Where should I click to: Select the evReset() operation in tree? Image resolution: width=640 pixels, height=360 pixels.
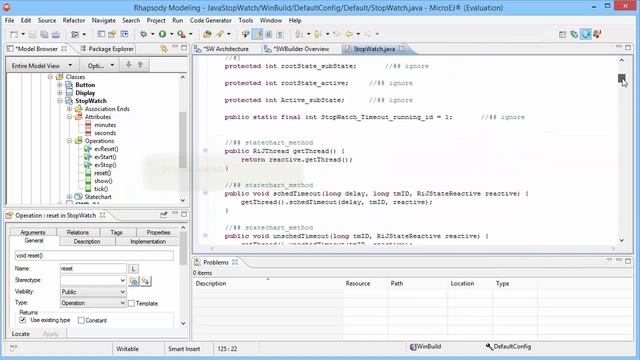[106, 149]
